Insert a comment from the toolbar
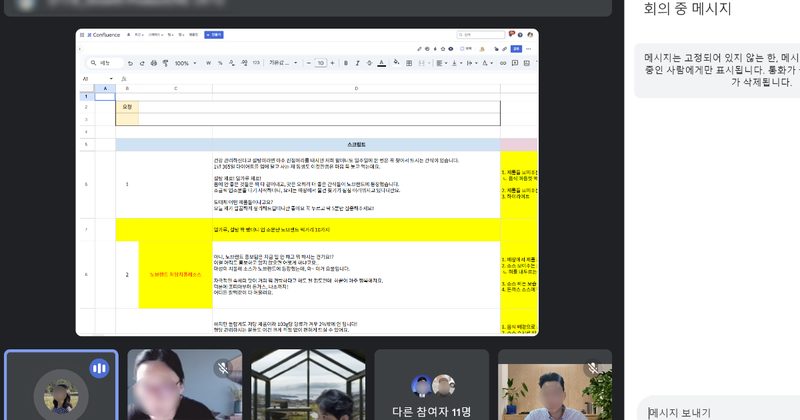Image resolution: width=800 pixels, height=420 pixels. (515, 63)
